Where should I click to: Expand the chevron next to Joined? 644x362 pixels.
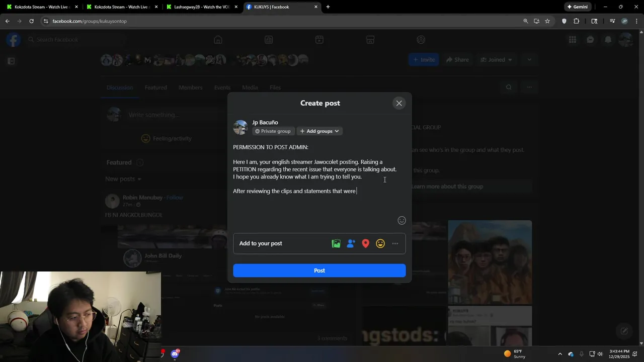tap(529, 60)
